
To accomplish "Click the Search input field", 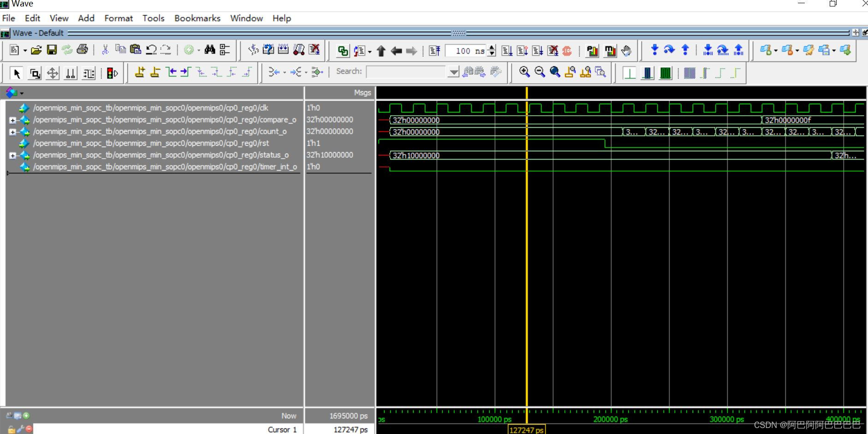I will (x=406, y=72).
